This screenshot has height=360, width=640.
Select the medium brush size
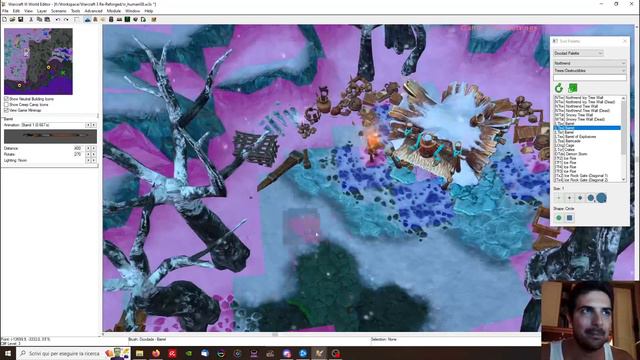[x=580, y=198]
